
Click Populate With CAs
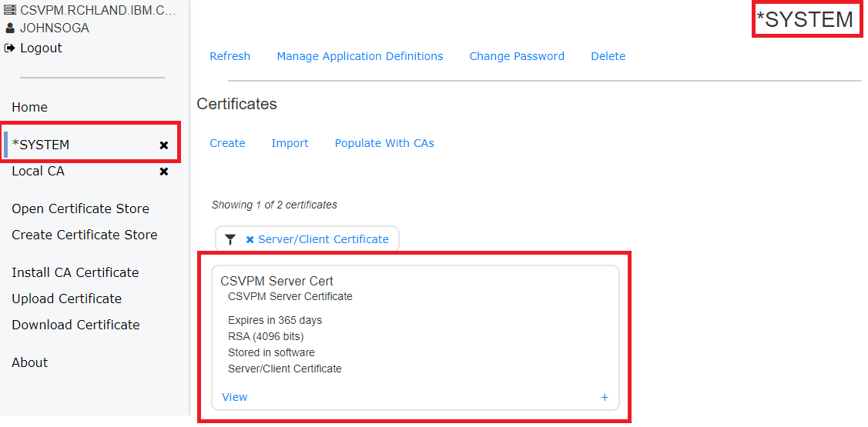[x=384, y=143]
